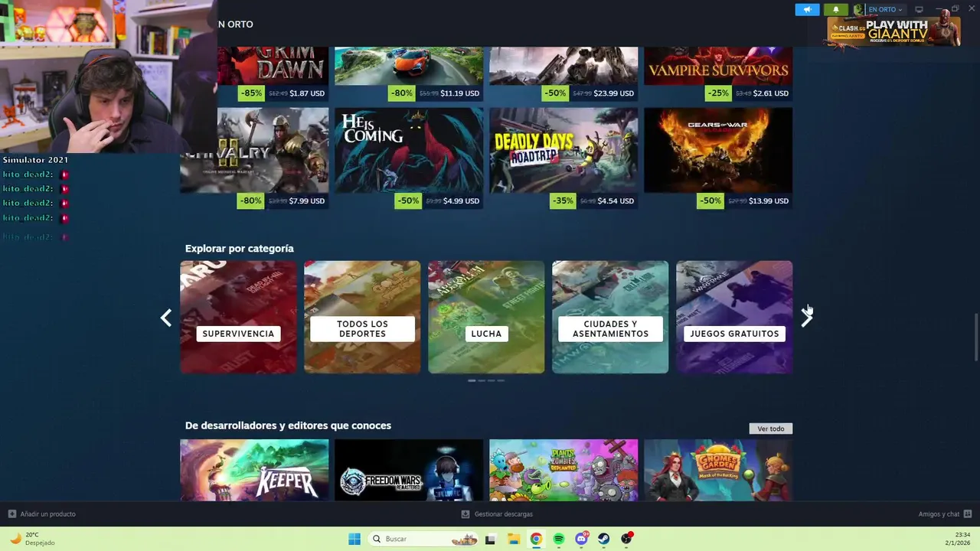Viewport: 980px width, 551px height.
Task: Launch File Explorer from the taskbar
Action: pos(513,539)
